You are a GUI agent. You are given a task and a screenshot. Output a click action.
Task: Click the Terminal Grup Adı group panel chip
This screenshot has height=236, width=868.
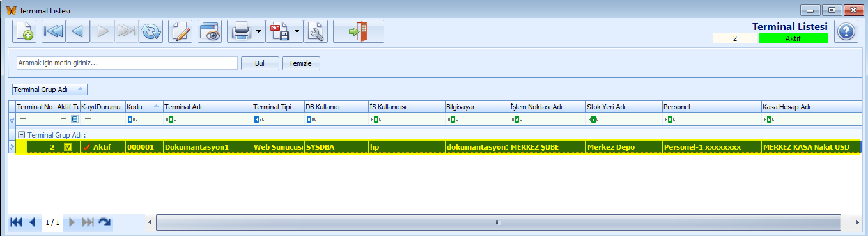pos(50,90)
